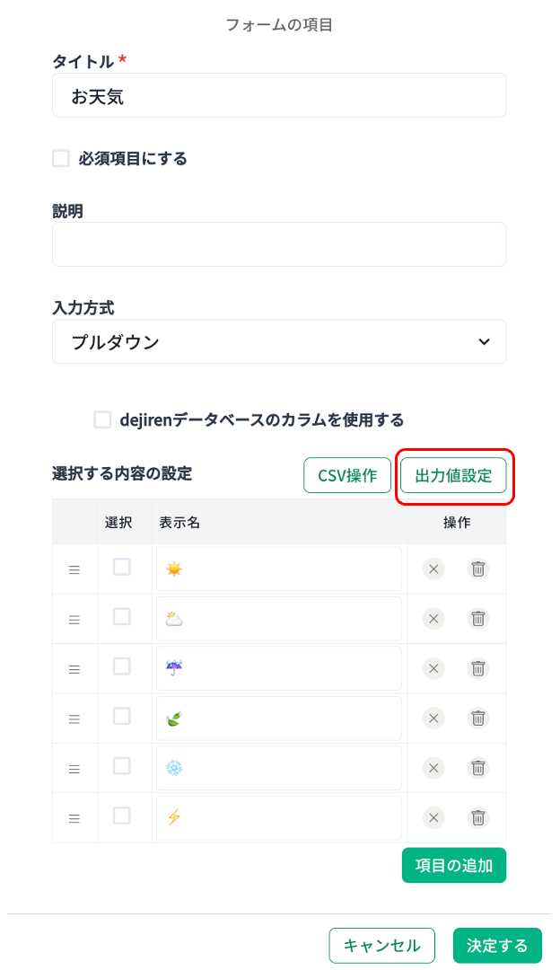Grab the drag handle of the sun row

point(74,569)
